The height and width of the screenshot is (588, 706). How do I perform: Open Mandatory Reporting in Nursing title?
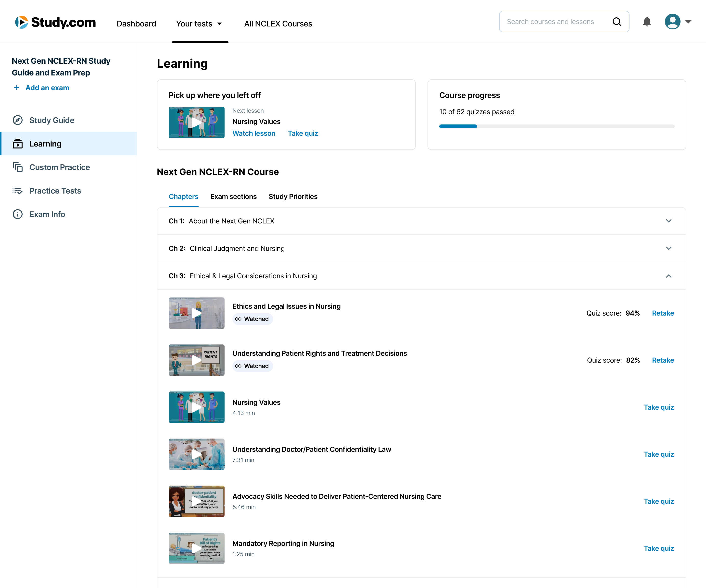(x=283, y=543)
